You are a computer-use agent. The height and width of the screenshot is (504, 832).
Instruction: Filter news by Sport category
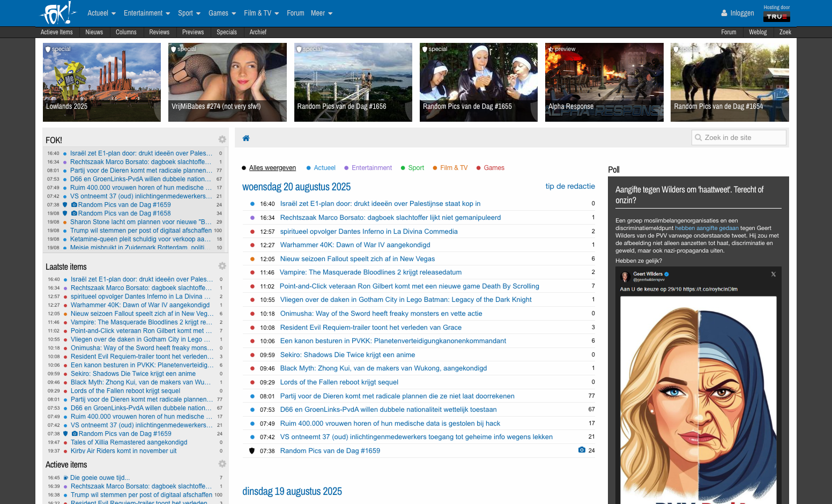pos(416,168)
